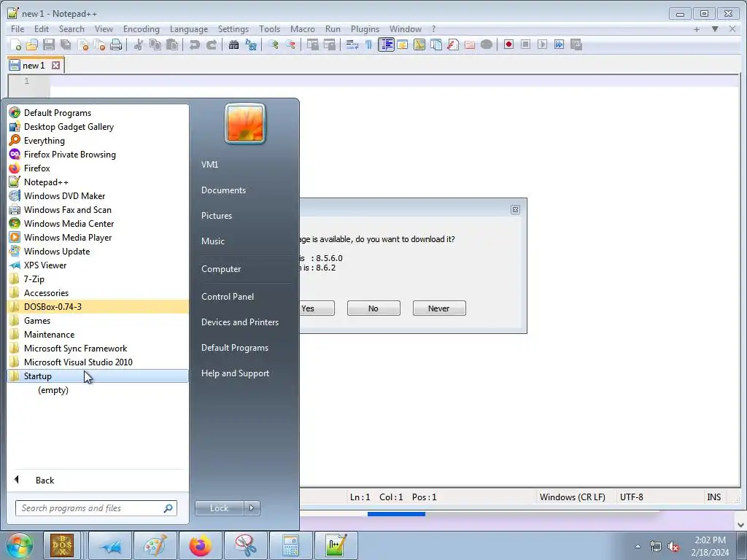This screenshot has height=560, width=747.
Task: Expand the Maintenance folder
Action: (98, 334)
